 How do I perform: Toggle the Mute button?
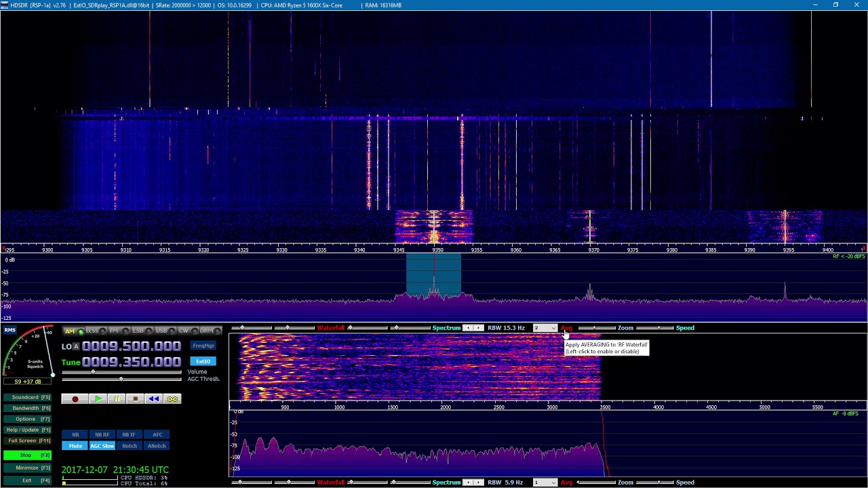[x=75, y=446]
